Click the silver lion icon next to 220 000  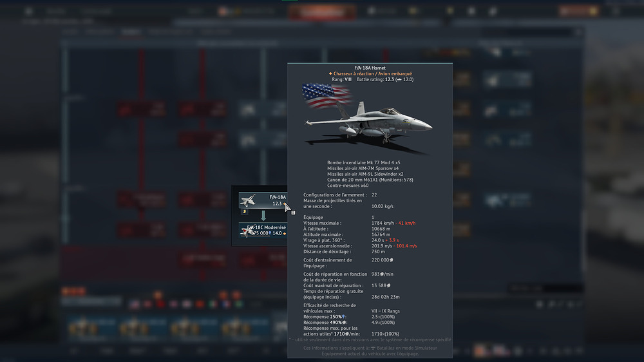coord(392,260)
